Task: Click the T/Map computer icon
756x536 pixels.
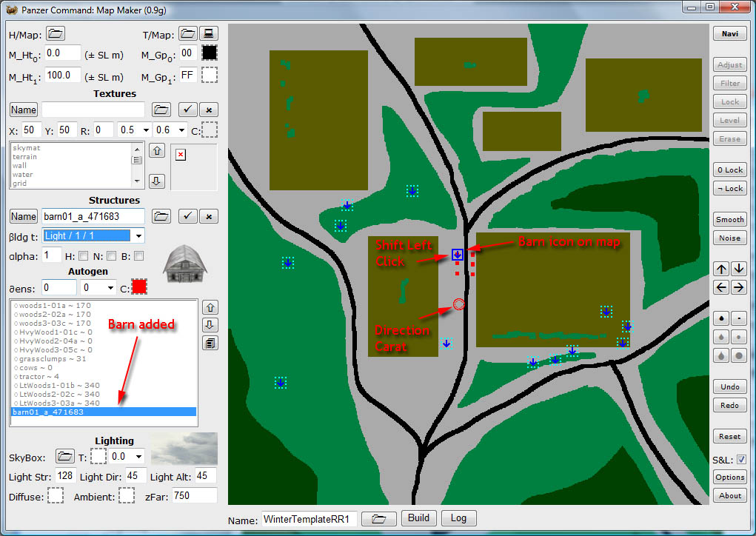Action: pos(209,34)
